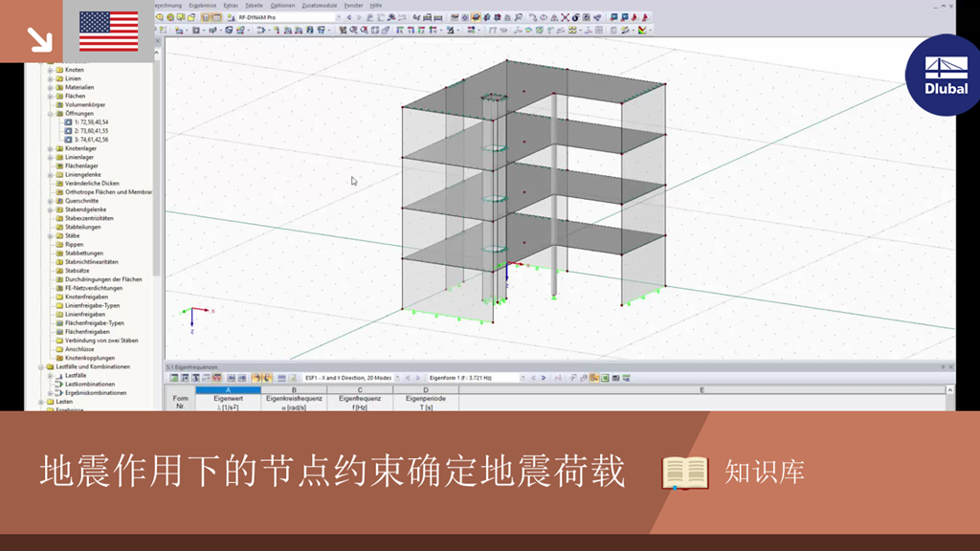
Task: Toggle the first highlighted orange button in the table toolbar
Action: [x=256, y=378]
